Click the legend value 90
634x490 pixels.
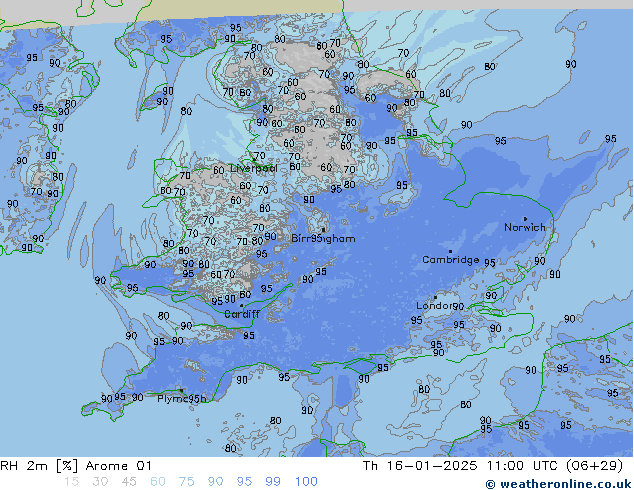pos(215,482)
